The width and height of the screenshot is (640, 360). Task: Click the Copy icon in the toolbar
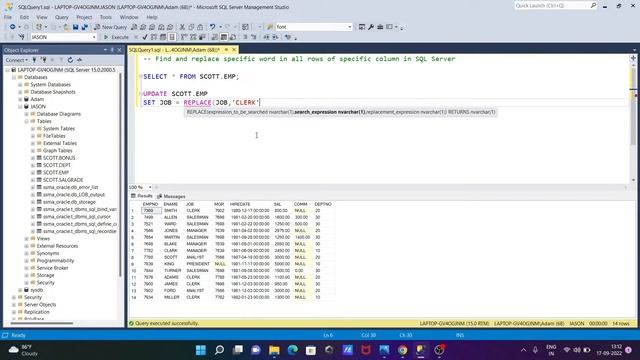pos(191,27)
